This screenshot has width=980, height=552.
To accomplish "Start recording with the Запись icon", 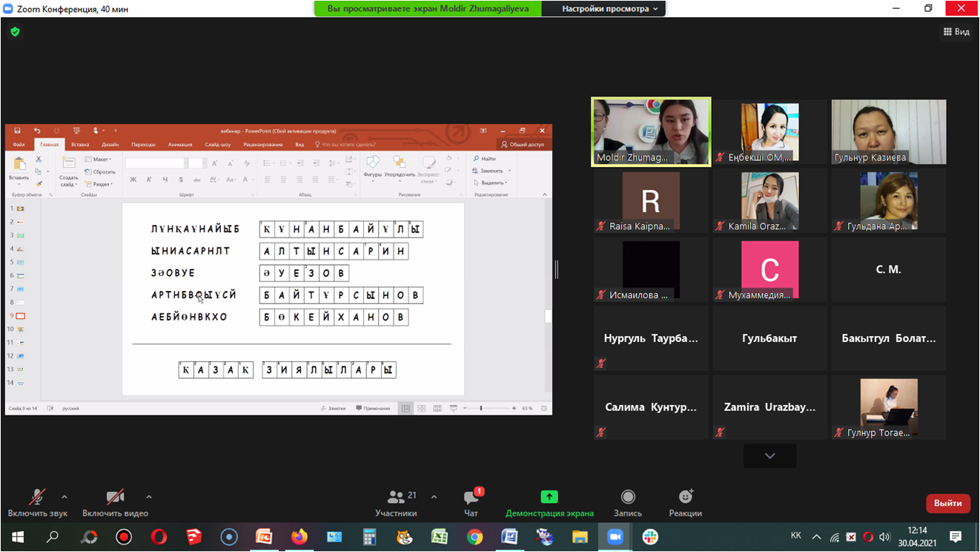I will (x=628, y=497).
